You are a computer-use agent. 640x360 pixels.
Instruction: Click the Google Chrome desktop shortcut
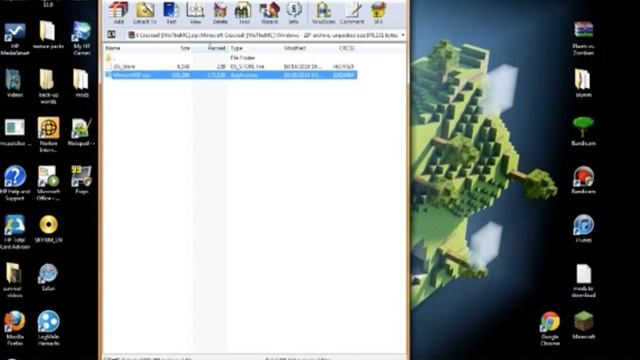pos(550,329)
